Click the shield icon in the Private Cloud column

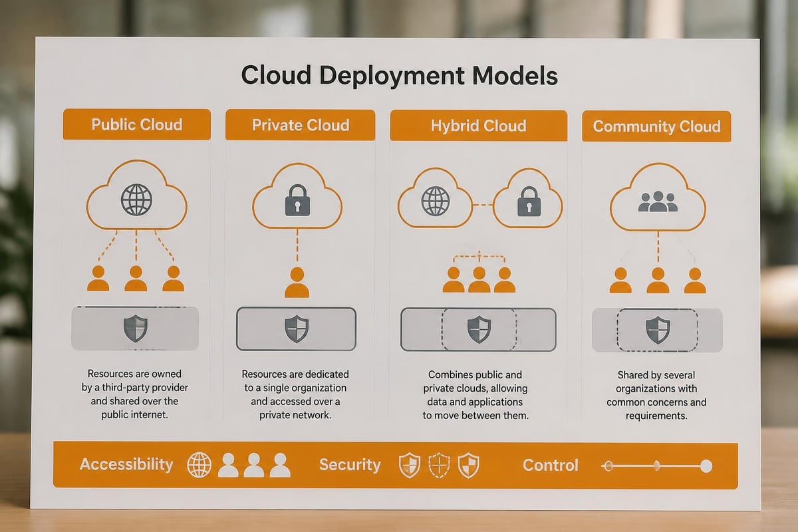296,329
